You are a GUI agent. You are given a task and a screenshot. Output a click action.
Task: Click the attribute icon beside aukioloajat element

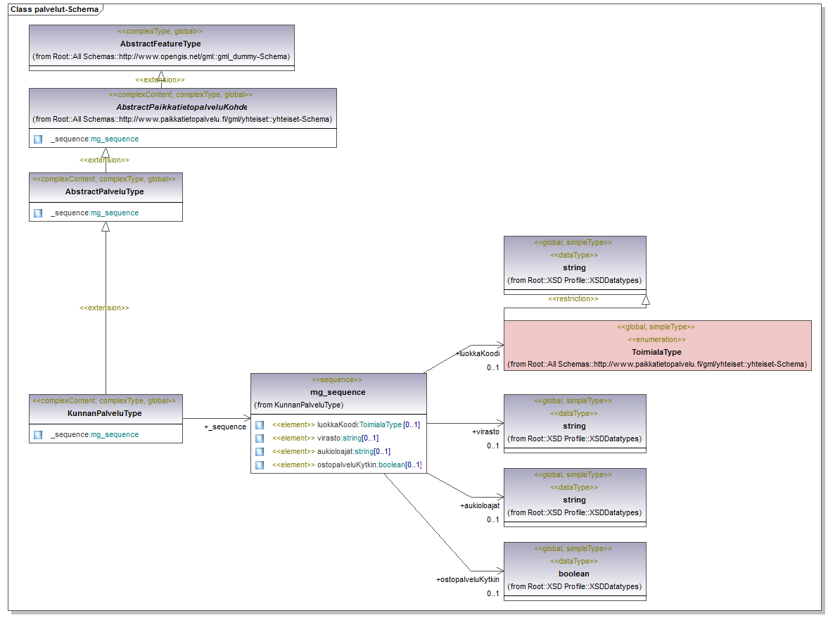(x=260, y=451)
